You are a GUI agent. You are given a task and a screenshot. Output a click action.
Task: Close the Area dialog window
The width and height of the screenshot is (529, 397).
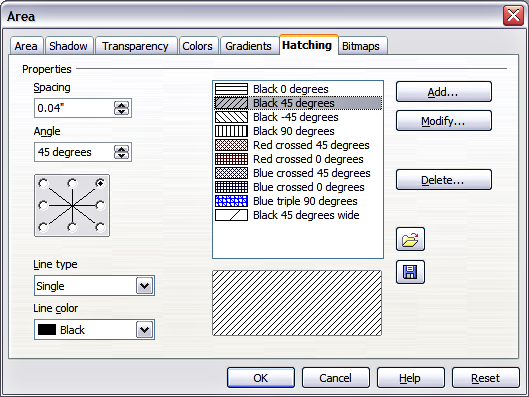click(513, 16)
